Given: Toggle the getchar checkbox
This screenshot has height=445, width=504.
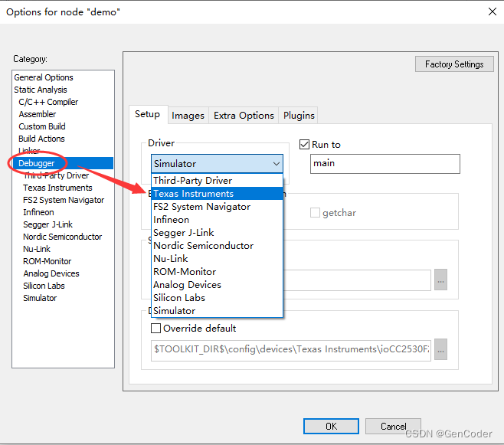Looking at the screenshot, I should [x=315, y=213].
